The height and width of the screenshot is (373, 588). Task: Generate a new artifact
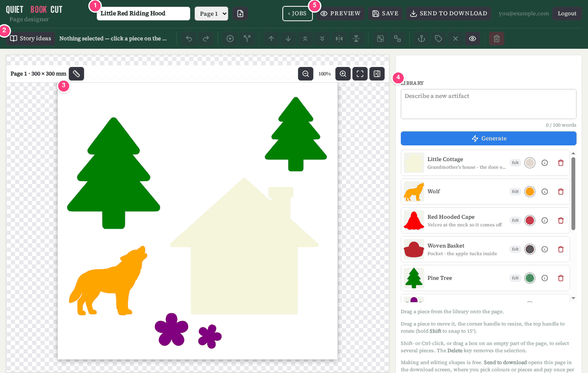pyautogui.click(x=489, y=139)
